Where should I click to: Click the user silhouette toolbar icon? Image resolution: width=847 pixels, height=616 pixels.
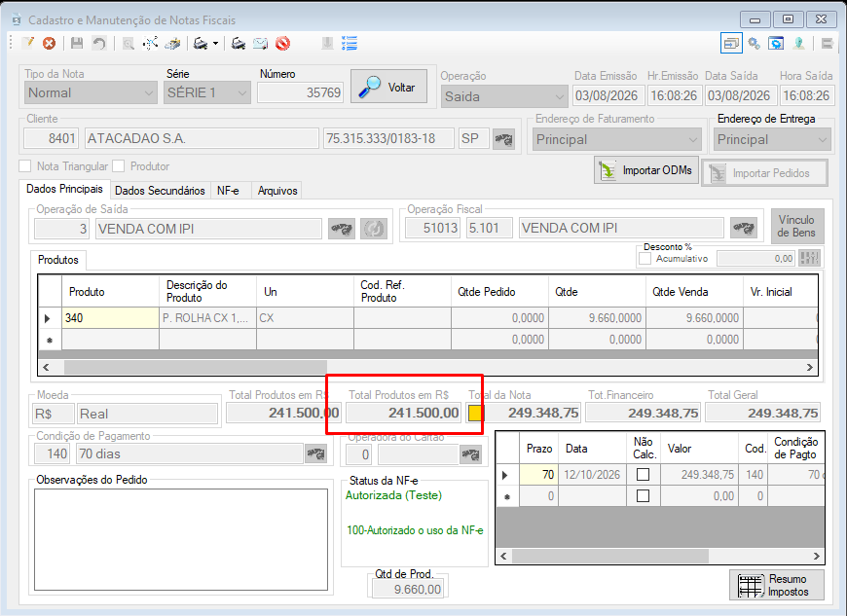[799, 43]
